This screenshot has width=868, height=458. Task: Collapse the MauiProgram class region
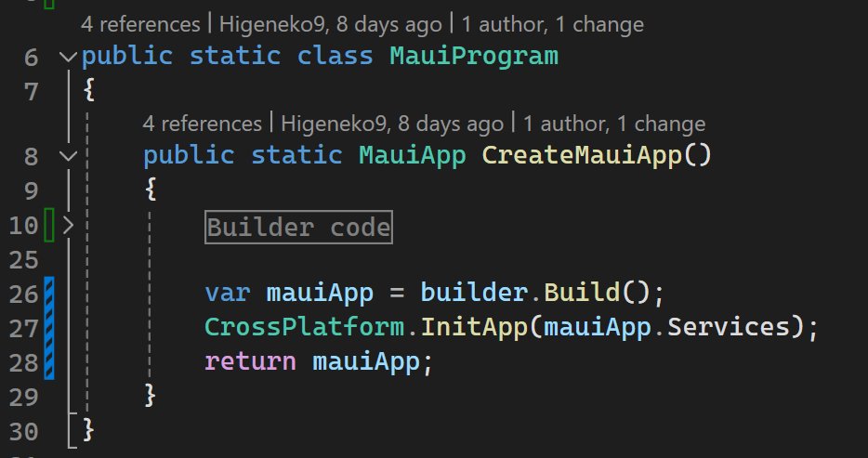[69, 57]
